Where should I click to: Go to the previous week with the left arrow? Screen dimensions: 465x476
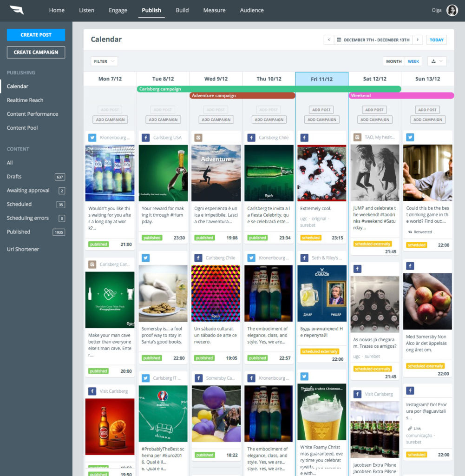click(x=329, y=40)
